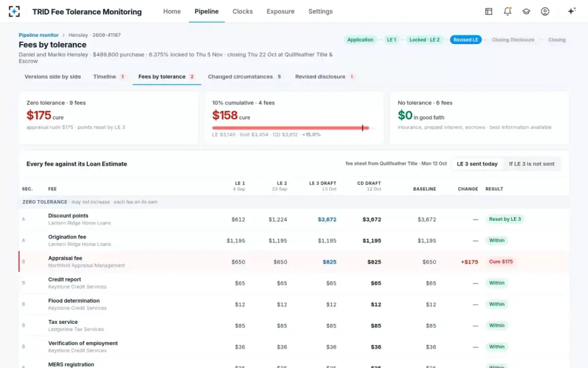Open the Zero tolerance $175 cure card
This screenshot has width=588, height=368.
(x=108, y=118)
